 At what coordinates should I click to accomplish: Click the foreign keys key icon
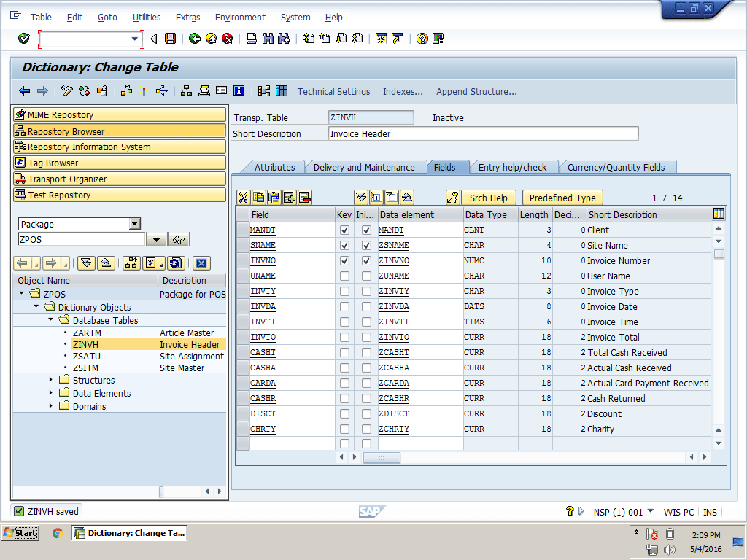pos(452,198)
